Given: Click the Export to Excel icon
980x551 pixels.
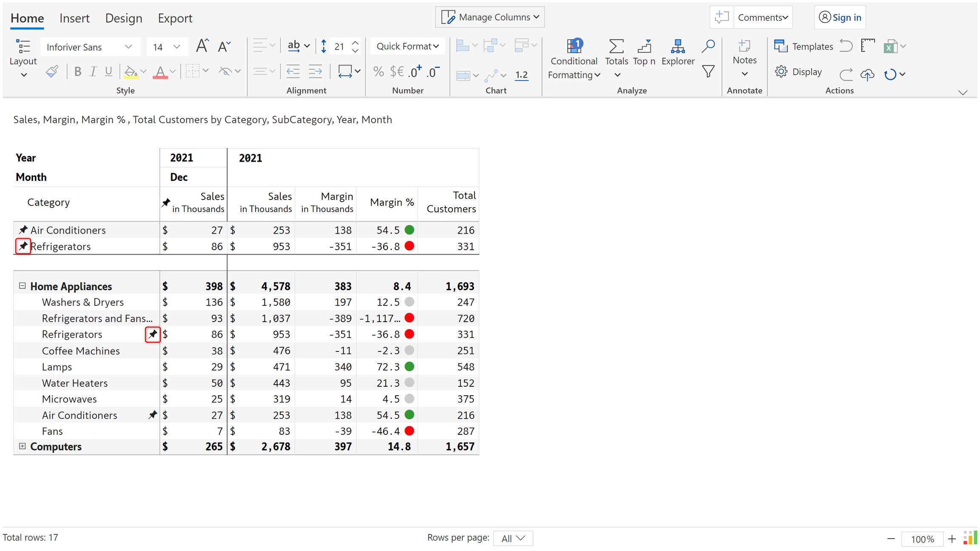Looking at the screenshot, I should (890, 46).
